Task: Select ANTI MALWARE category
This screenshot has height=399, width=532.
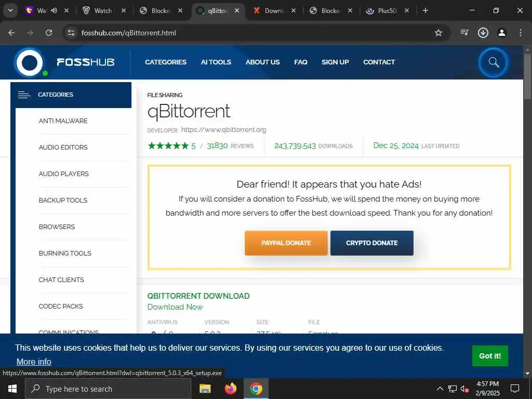Action: [x=63, y=121]
